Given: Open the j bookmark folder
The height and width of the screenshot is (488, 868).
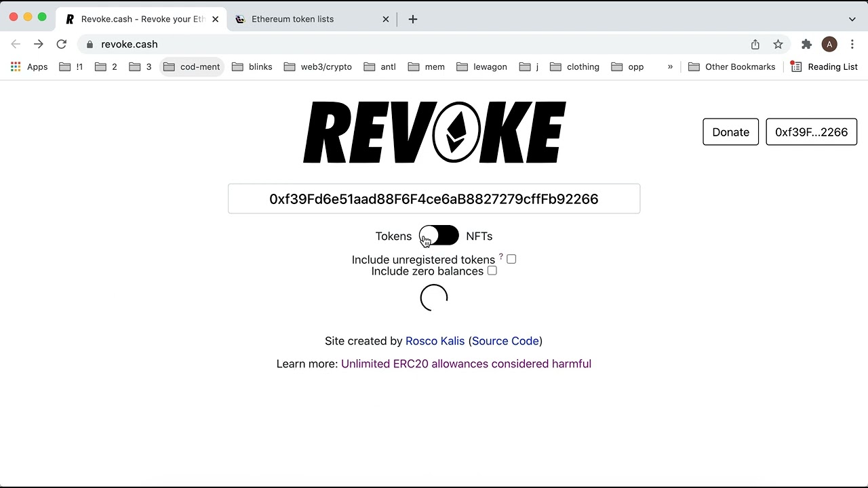Looking at the screenshot, I should point(529,66).
